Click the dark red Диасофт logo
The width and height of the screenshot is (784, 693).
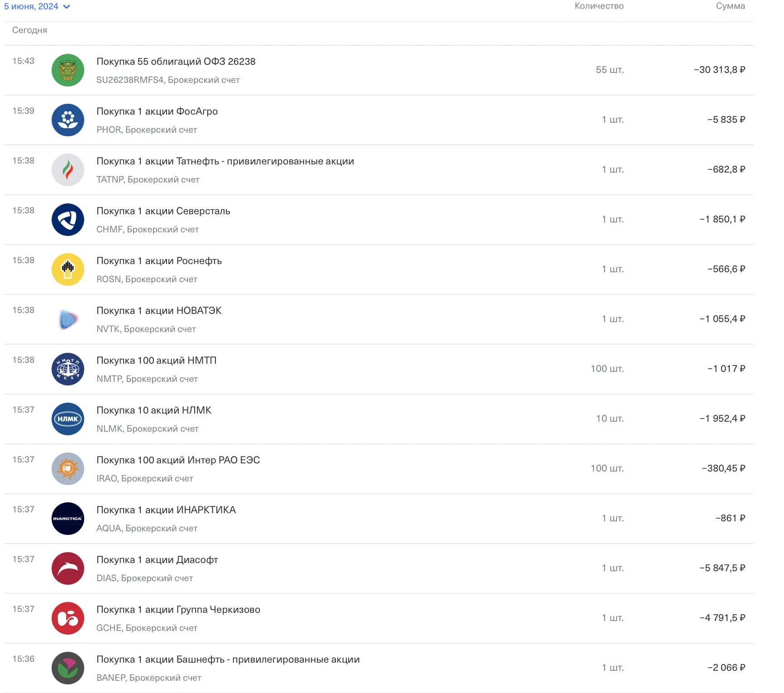[x=68, y=568]
